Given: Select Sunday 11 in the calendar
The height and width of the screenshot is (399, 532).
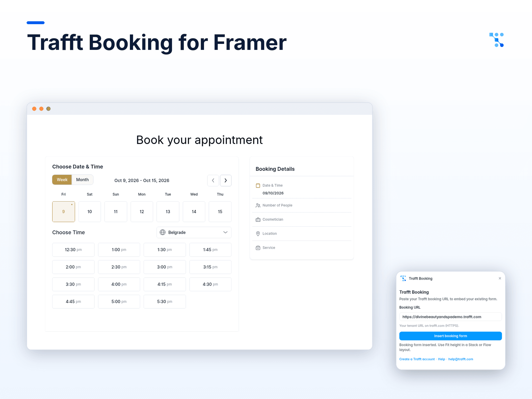Looking at the screenshot, I should click(116, 211).
